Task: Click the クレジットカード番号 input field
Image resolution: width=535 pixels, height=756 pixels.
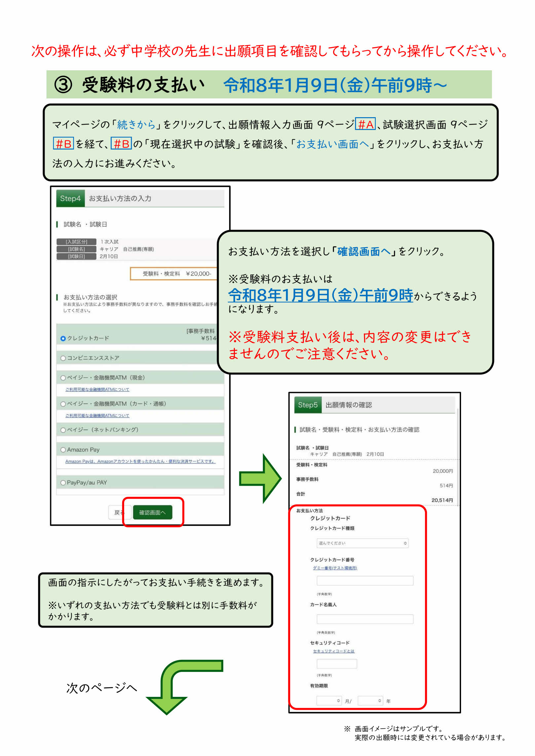Action: tap(365, 581)
